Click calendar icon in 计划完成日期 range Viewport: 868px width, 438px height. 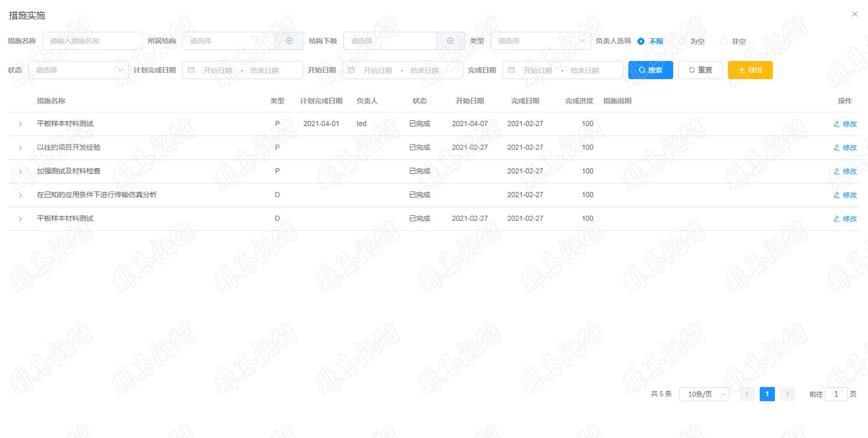[191, 70]
